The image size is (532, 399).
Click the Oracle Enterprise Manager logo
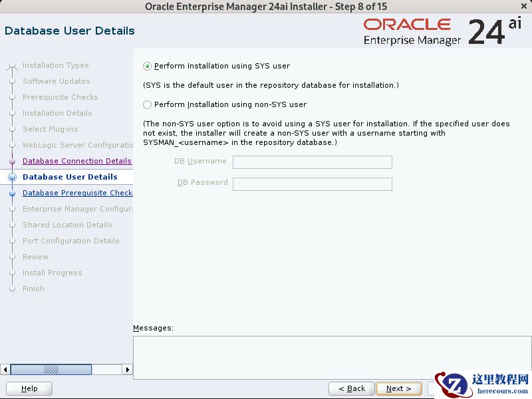coord(443,31)
